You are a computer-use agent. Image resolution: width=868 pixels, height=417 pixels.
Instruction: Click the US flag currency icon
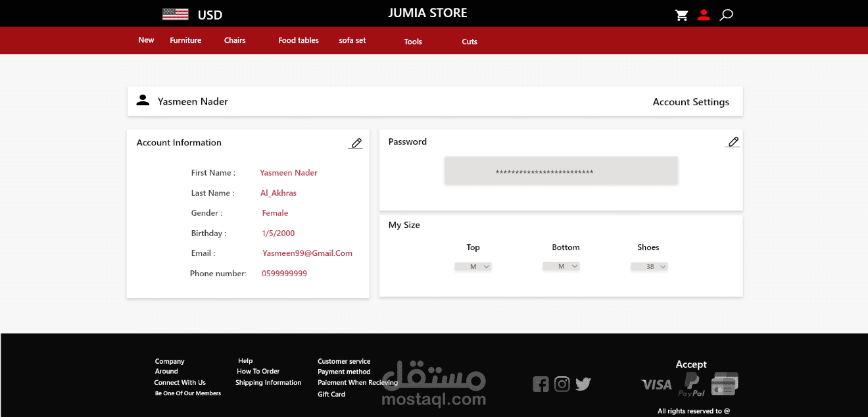point(176,14)
